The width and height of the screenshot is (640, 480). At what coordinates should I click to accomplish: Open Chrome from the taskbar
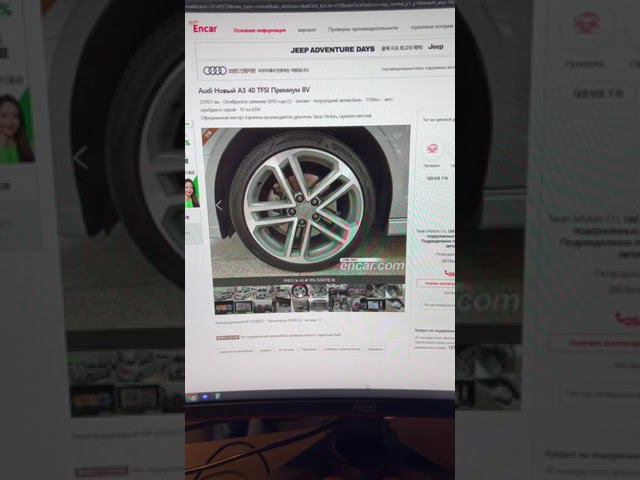(x=193, y=397)
